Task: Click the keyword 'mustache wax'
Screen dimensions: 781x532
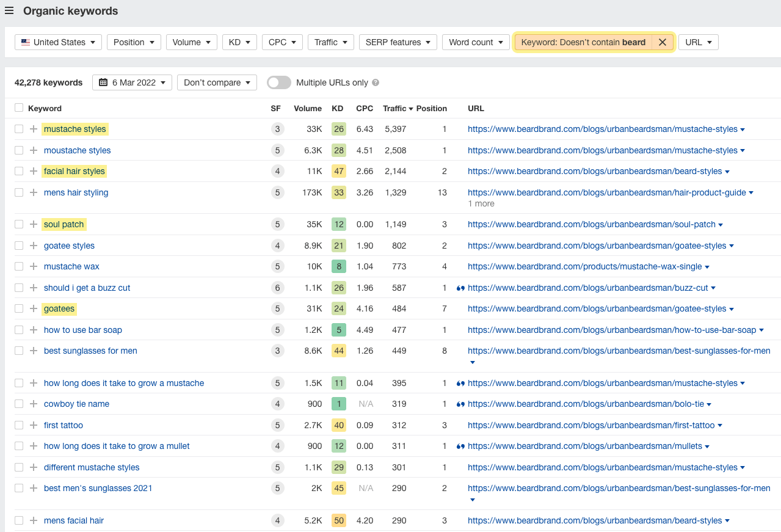Action: pos(71,266)
